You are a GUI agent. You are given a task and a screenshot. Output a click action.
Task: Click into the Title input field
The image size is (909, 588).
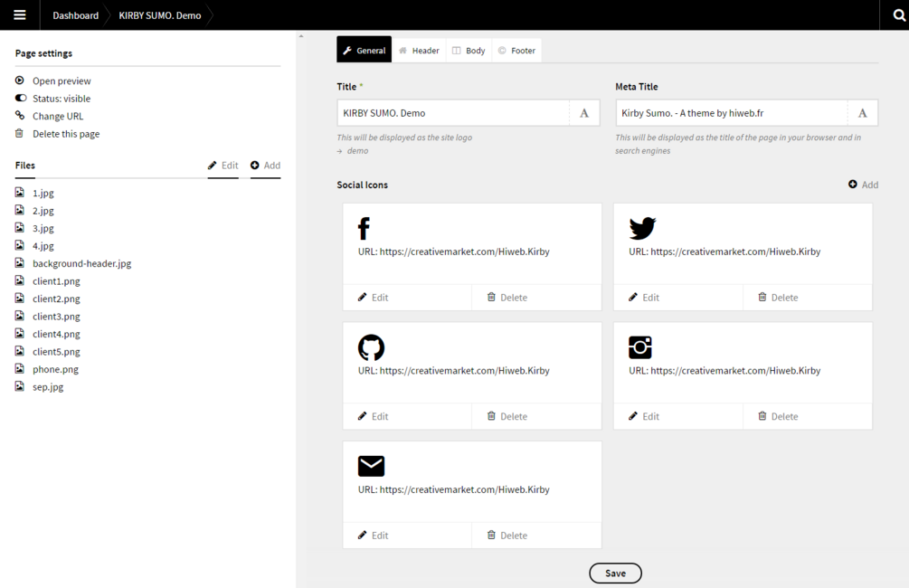tap(452, 113)
